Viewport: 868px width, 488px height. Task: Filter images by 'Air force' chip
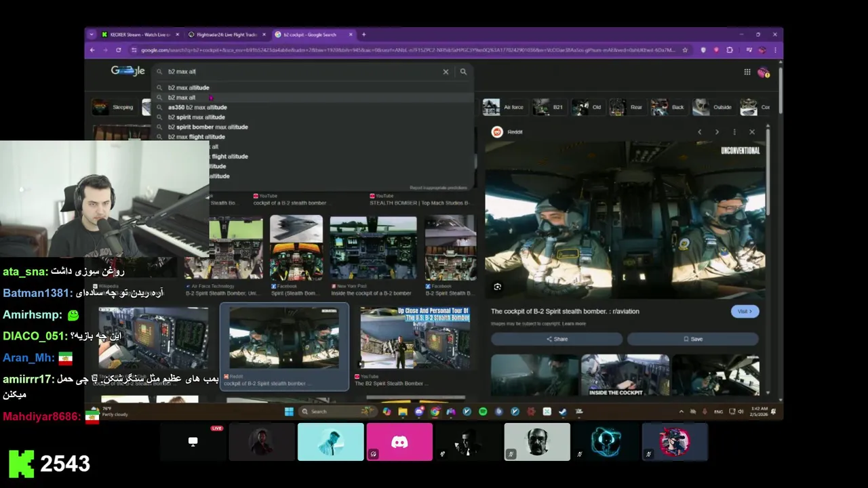[x=504, y=107]
